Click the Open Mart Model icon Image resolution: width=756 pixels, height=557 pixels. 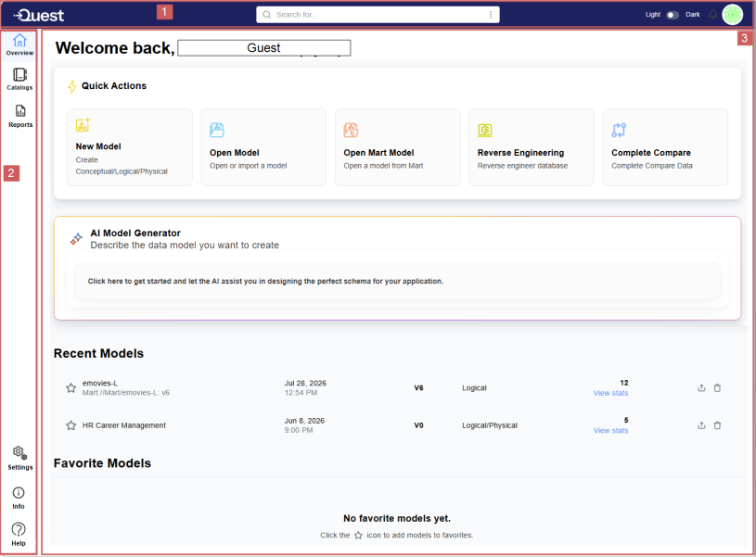[351, 130]
